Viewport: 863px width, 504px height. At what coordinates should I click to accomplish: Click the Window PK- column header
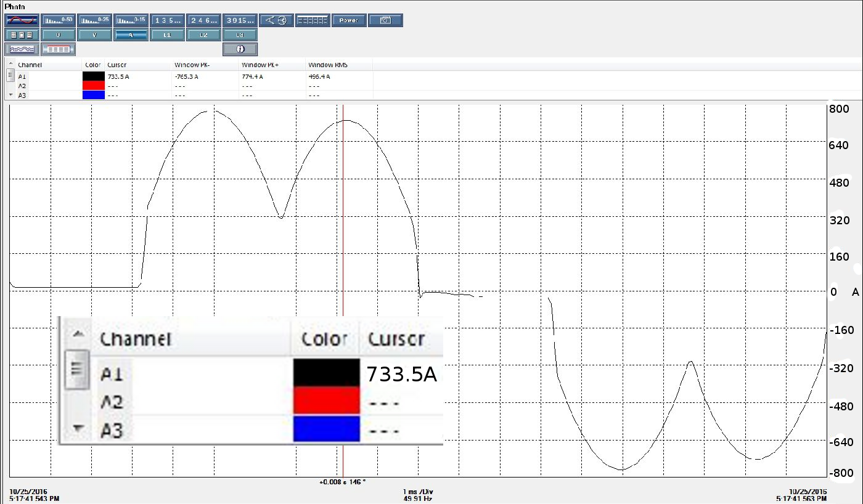pos(192,65)
